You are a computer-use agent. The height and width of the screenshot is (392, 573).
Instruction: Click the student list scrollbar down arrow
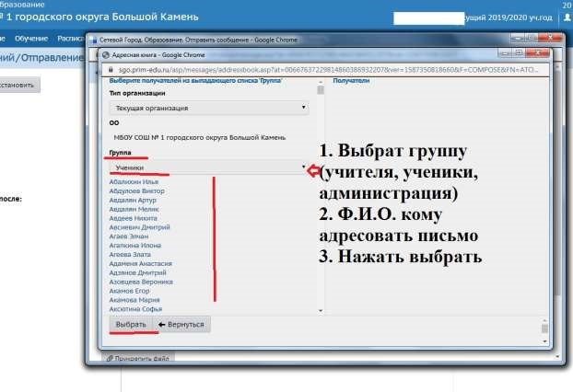coord(321,311)
